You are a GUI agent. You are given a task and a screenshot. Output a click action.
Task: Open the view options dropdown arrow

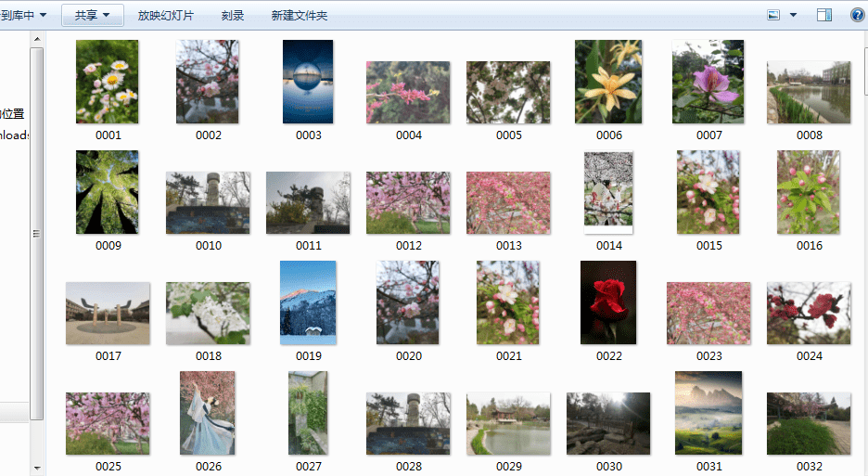pos(793,15)
